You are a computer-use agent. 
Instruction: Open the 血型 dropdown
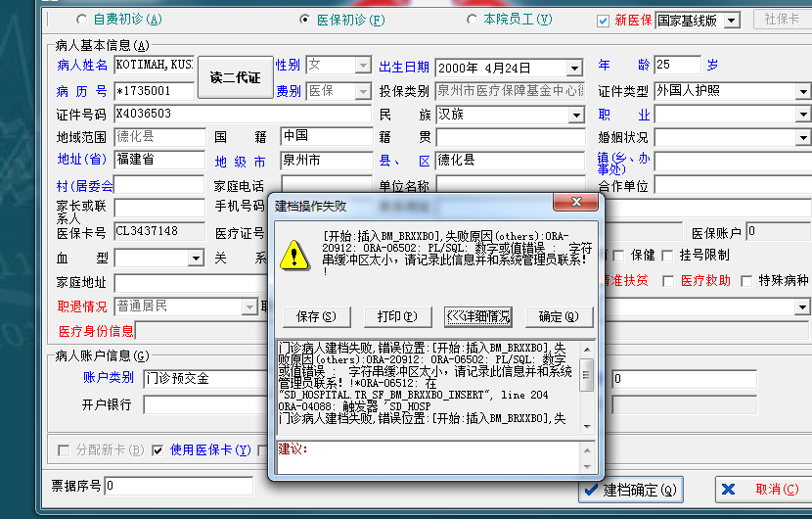(x=196, y=258)
